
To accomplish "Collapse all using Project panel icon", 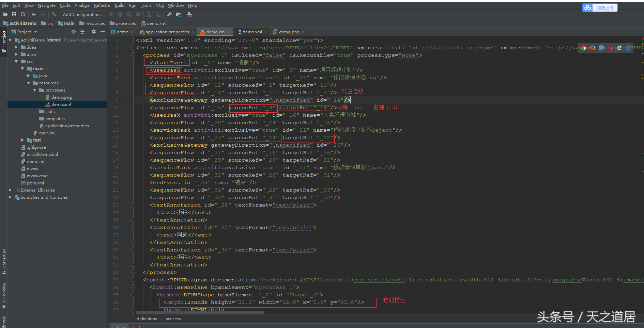I will 82,32.
